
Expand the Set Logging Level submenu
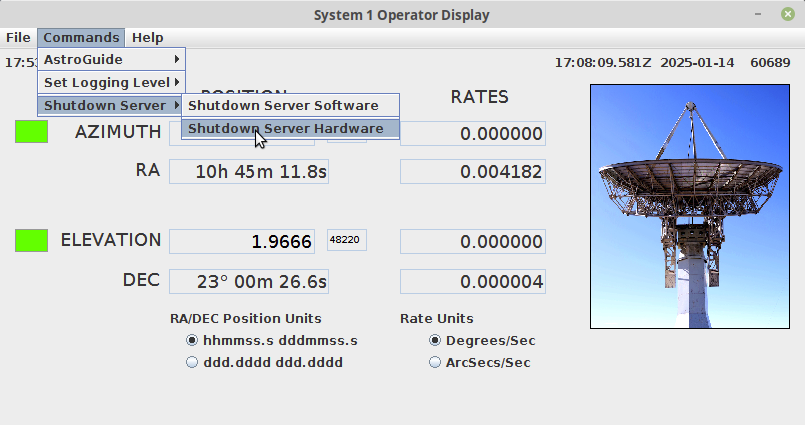(111, 82)
